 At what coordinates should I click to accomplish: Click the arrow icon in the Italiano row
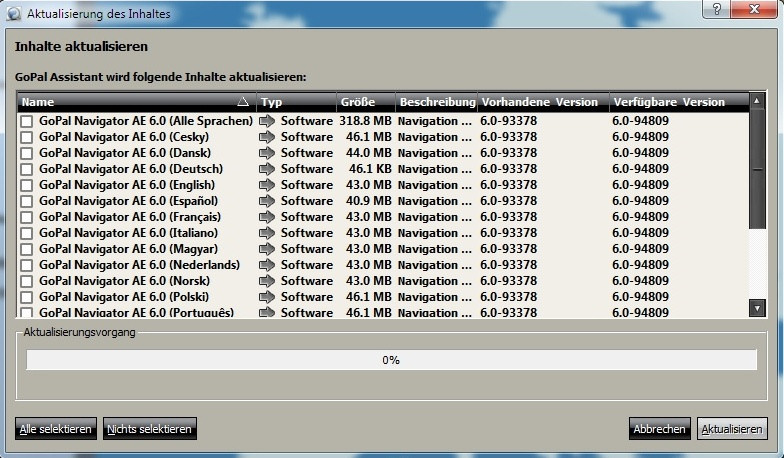click(x=267, y=233)
